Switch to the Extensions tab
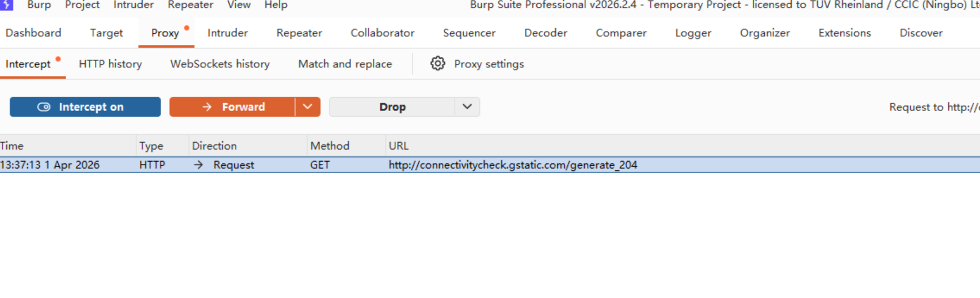 [845, 33]
